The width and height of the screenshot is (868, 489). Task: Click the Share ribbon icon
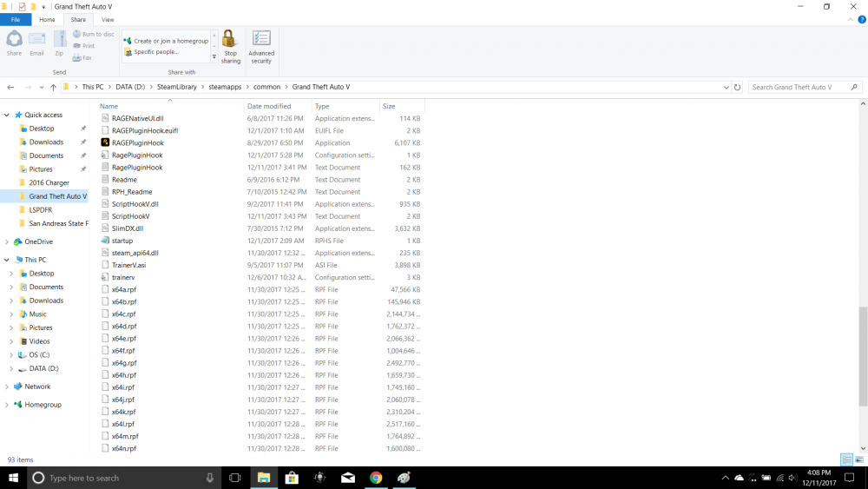pos(14,43)
